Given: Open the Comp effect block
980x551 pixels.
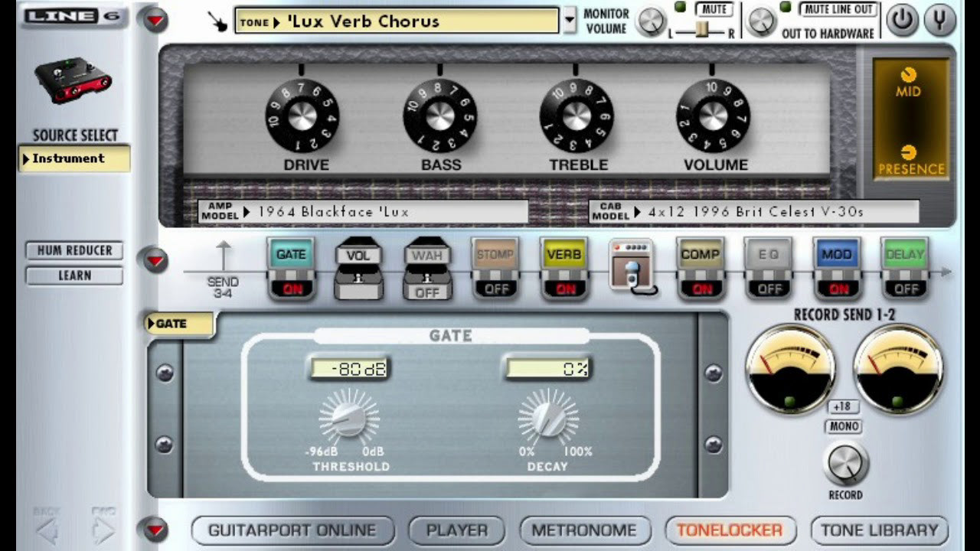Looking at the screenshot, I should click(700, 255).
